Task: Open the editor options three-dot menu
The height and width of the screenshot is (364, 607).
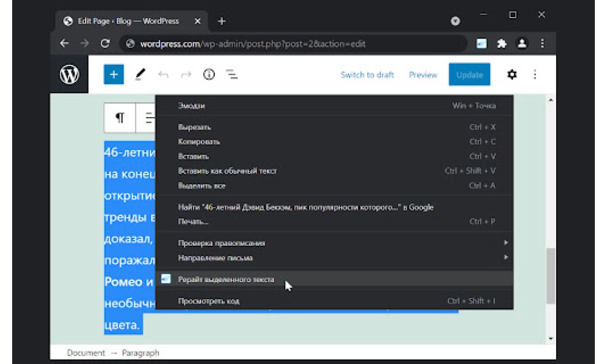Action: [535, 74]
